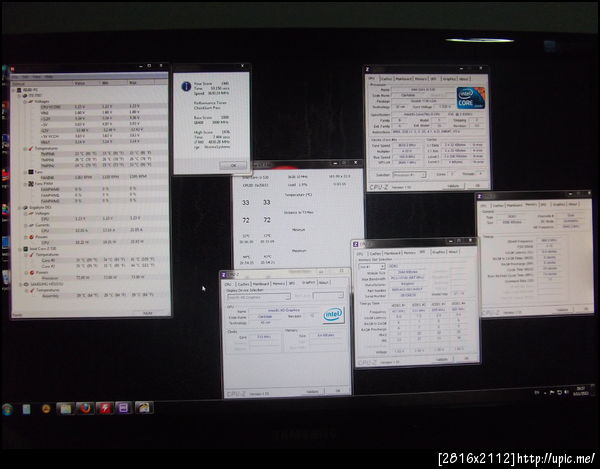The image size is (600, 469).
Task: Click the ASUS-PC computer icon in HWMonitor tree
Action: [x=19, y=90]
